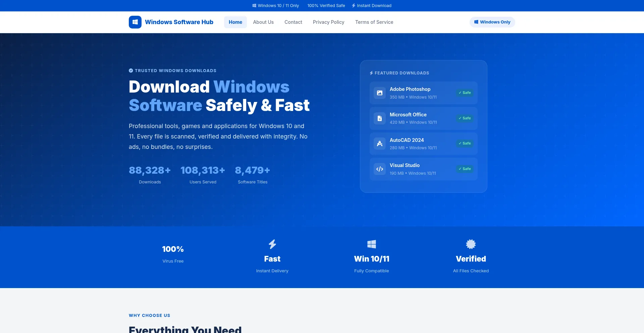The image size is (644, 333).
Task: Go to the About Us page
Action: [x=263, y=22]
